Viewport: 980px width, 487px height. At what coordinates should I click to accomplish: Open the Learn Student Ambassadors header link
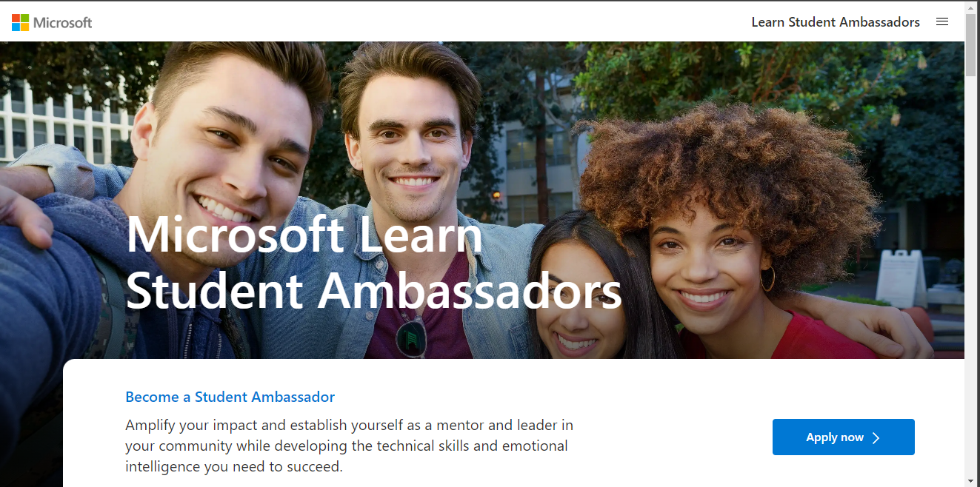(x=836, y=22)
